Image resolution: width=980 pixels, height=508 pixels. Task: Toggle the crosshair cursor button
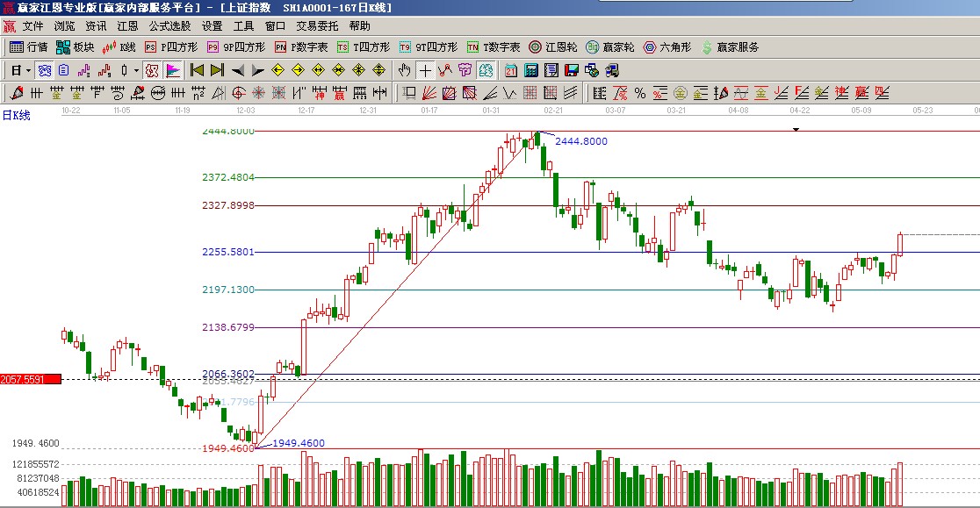click(x=424, y=70)
